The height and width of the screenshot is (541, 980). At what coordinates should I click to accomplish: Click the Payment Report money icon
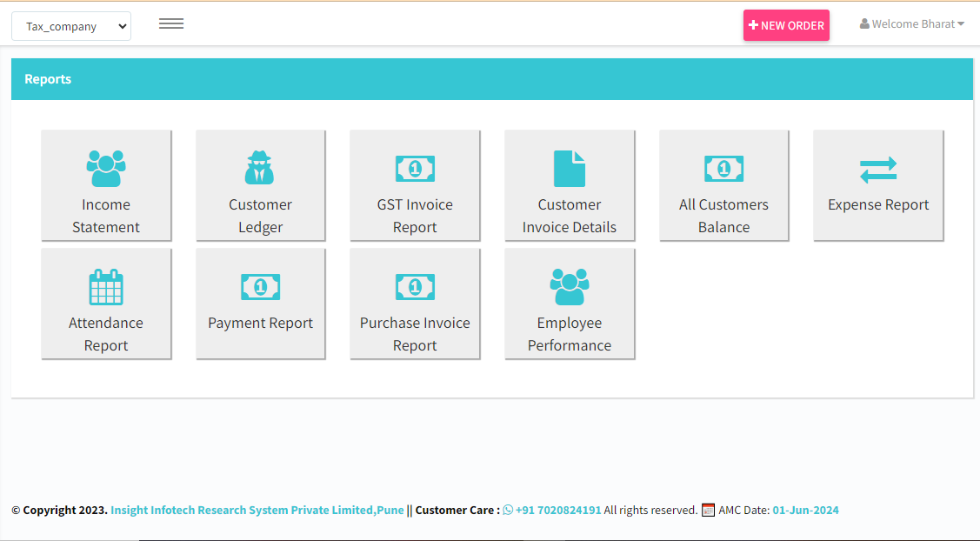coord(261,287)
